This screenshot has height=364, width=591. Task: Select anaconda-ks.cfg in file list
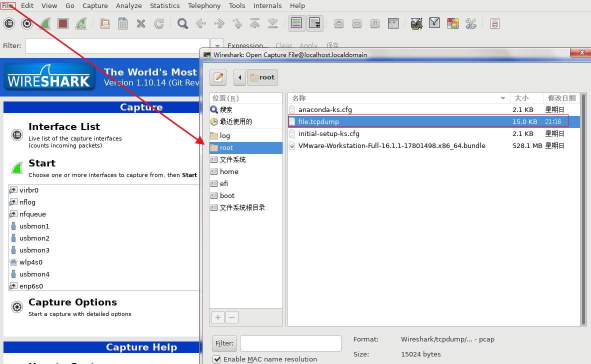[434, 109]
